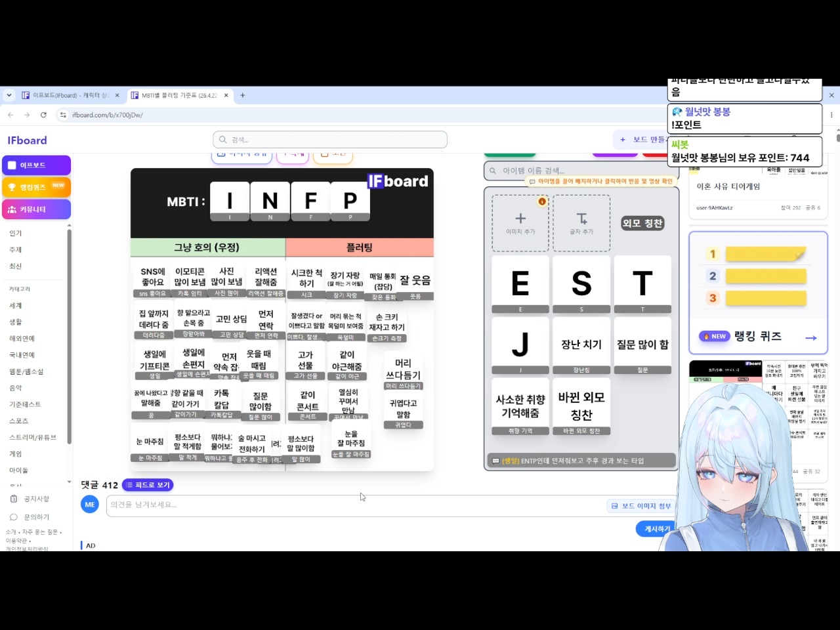Open the site info icon in address bar
Image resolution: width=840 pixels, height=630 pixels.
click(x=63, y=115)
